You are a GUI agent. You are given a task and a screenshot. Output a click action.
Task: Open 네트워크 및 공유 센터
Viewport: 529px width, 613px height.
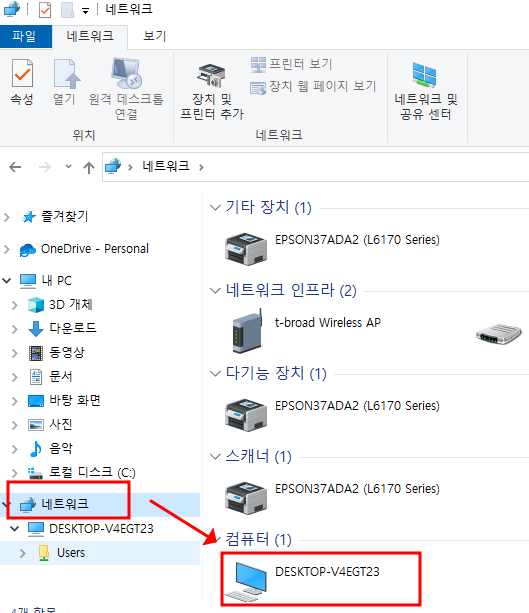(x=425, y=91)
